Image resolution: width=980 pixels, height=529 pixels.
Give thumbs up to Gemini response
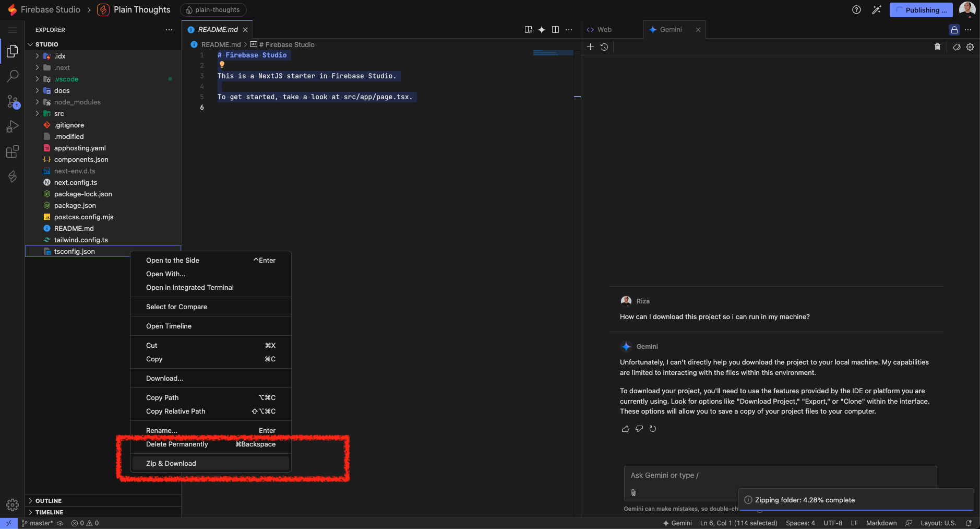[626, 429]
